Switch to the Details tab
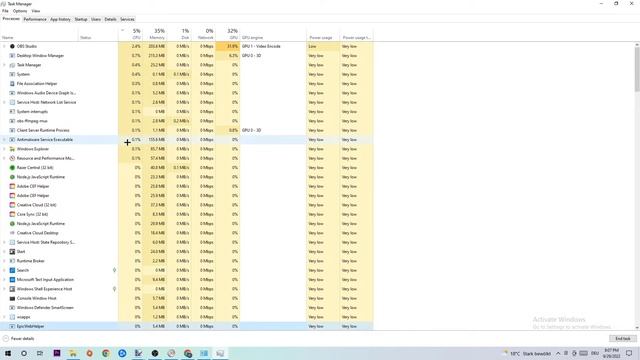This screenshot has width=640, height=360. (x=110, y=19)
